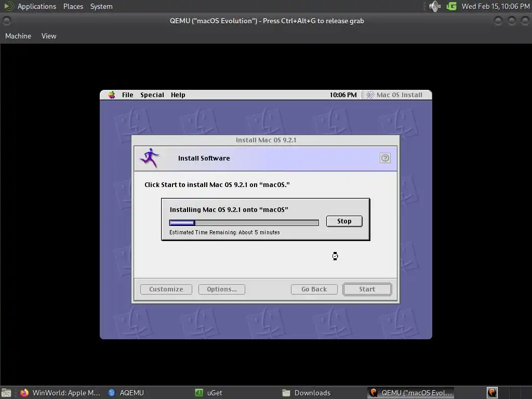Image resolution: width=532 pixels, height=399 pixels.
Task: Click the QEMU icon at taskbar right end
Action: [x=492, y=393]
